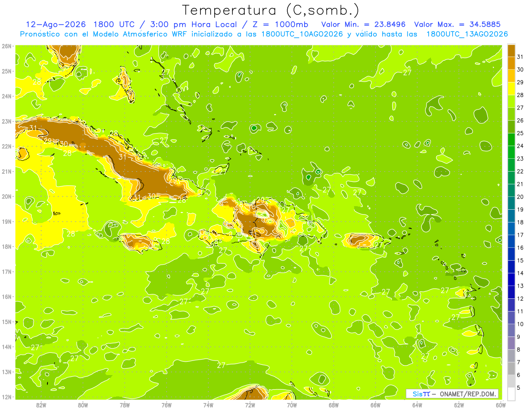
Task: Select the "1800UTC_10AGO2026" initialization timestamp
Action: click(x=301, y=34)
